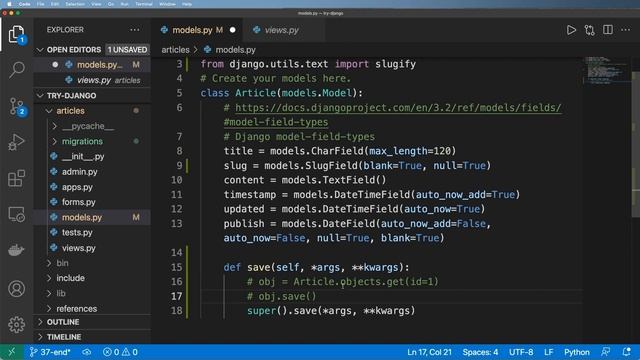Expand the include folder

point(92,278)
